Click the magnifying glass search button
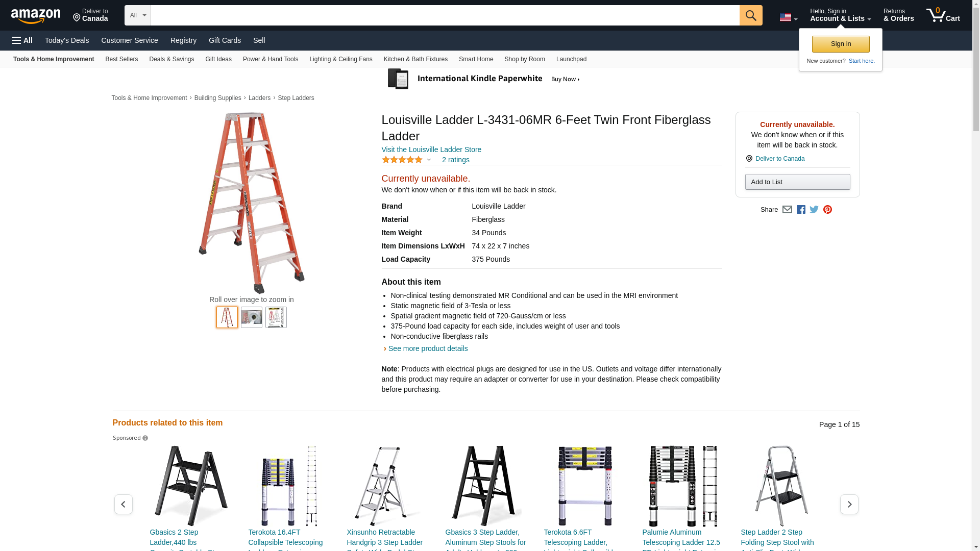The width and height of the screenshot is (980, 551). pyautogui.click(x=750, y=15)
